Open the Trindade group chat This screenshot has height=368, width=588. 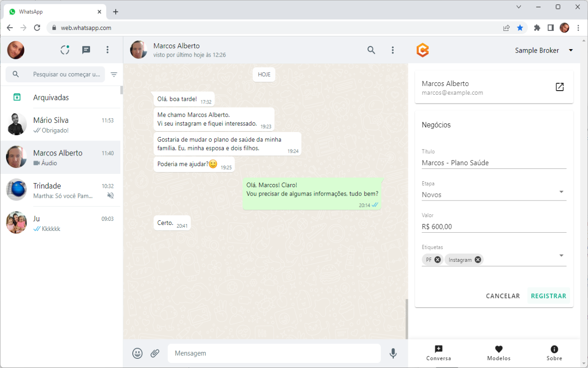(x=60, y=190)
